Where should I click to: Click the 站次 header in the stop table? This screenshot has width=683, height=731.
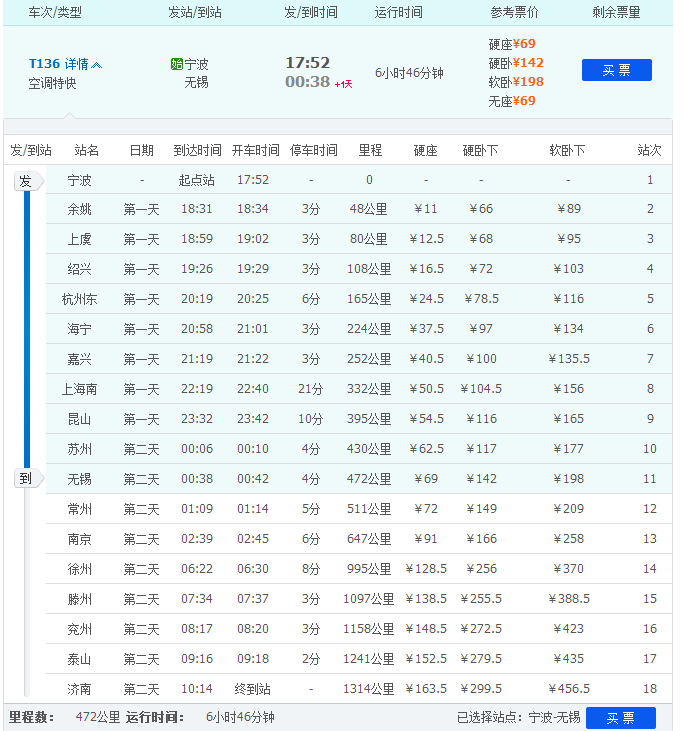(649, 150)
